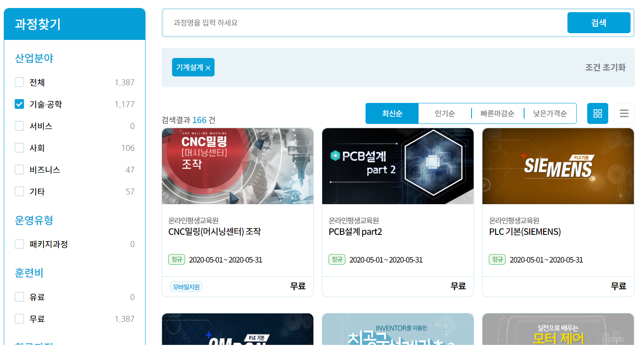Open the SIEMENS PLC기본 thumbnail
The image size is (644, 347).
tap(558, 166)
